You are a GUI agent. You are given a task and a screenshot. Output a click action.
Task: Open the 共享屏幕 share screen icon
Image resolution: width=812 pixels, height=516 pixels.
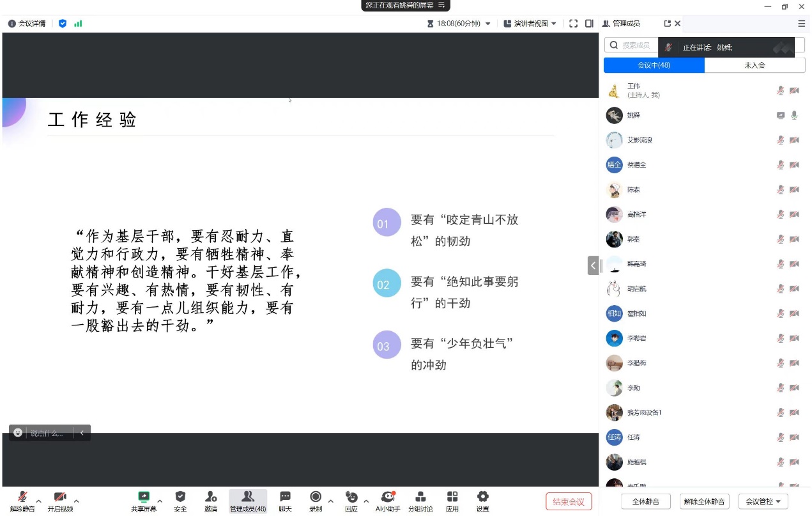pos(144,497)
